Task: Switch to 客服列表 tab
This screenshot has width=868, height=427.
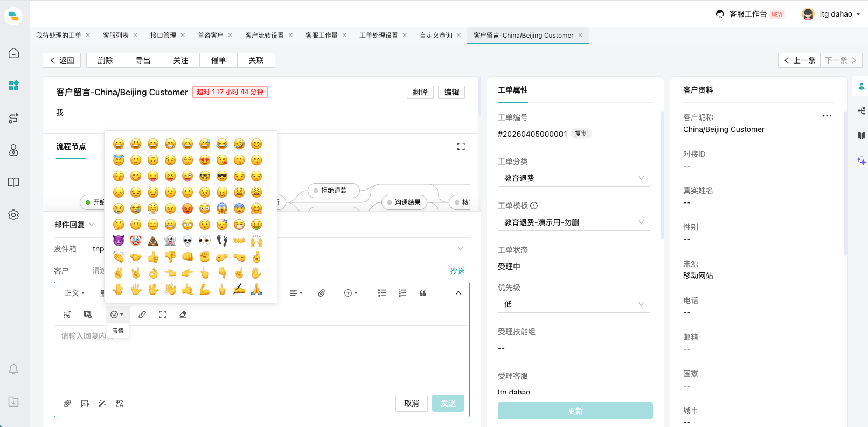Action: tap(116, 36)
